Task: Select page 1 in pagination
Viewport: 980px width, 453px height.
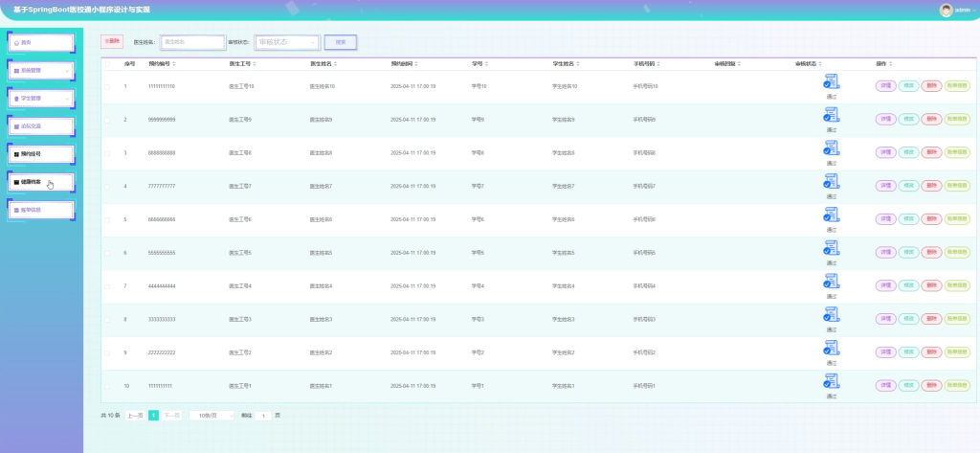Action: click(153, 416)
